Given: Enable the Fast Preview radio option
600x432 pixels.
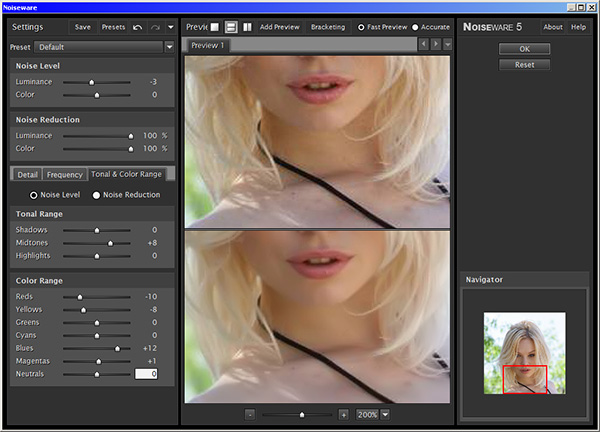Looking at the screenshot, I should click(362, 27).
